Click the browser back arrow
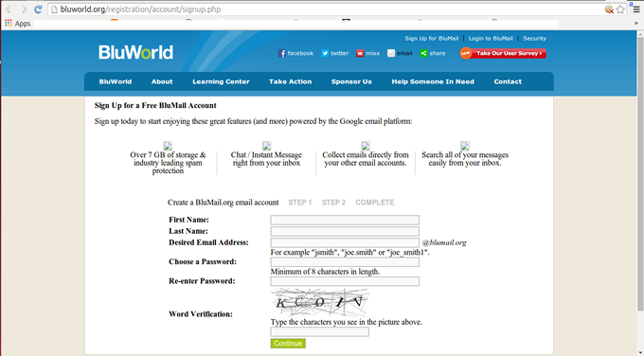This screenshot has height=356, width=644. point(9,9)
